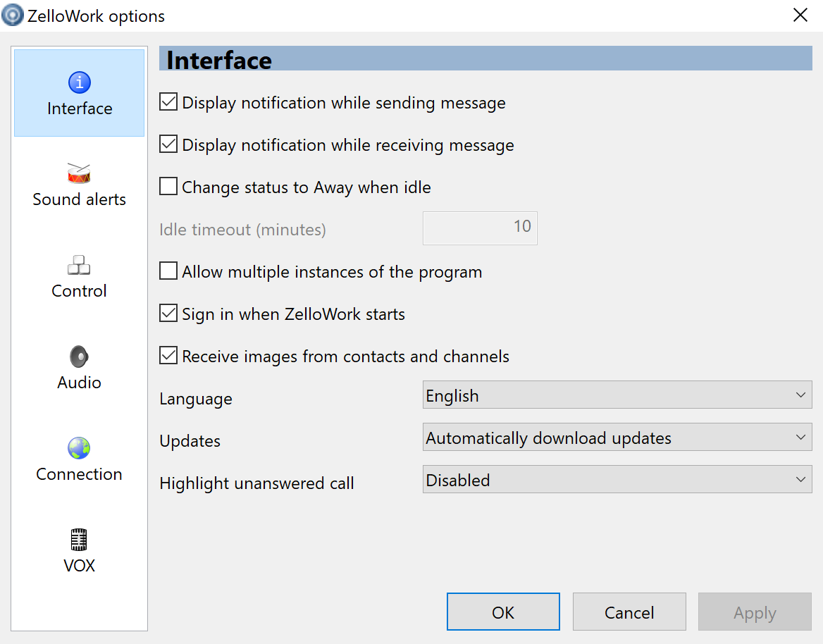The width and height of the screenshot is (823, 644).
Task: Uncheck Receive images from contacts and channels
Action: [x=168, y=355]
